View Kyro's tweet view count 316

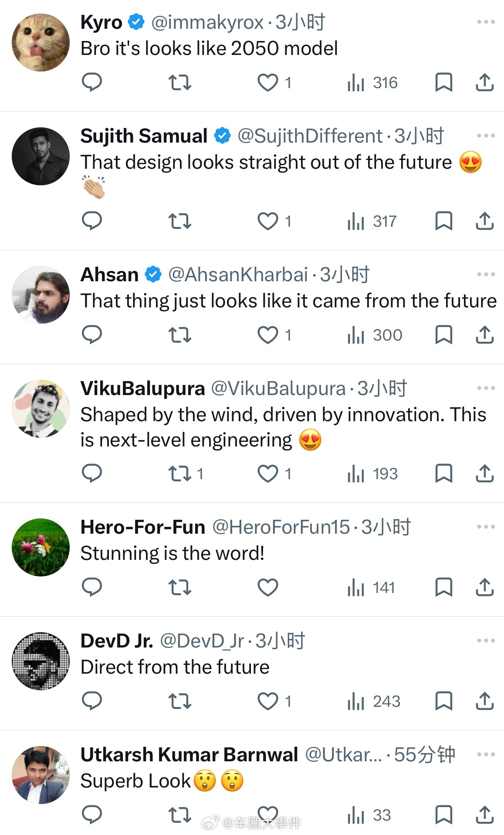coord(372,82)
